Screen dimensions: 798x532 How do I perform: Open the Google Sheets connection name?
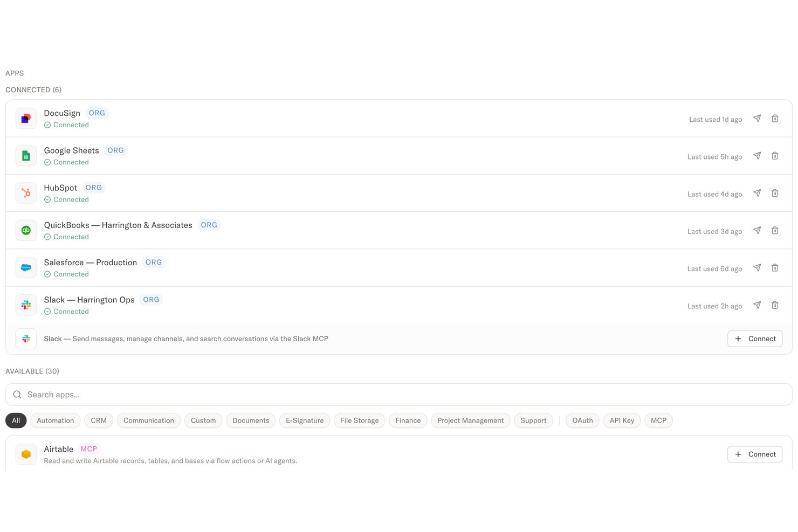(71, 150)
